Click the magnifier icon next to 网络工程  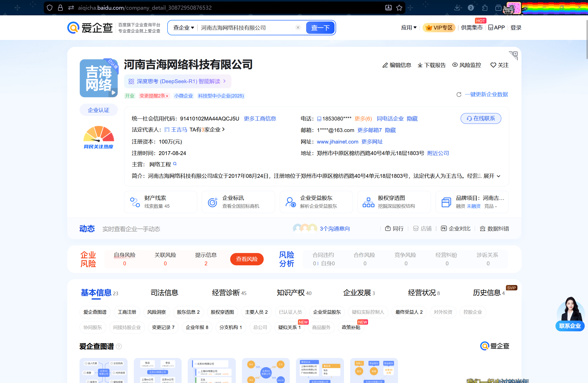(175, 164)
